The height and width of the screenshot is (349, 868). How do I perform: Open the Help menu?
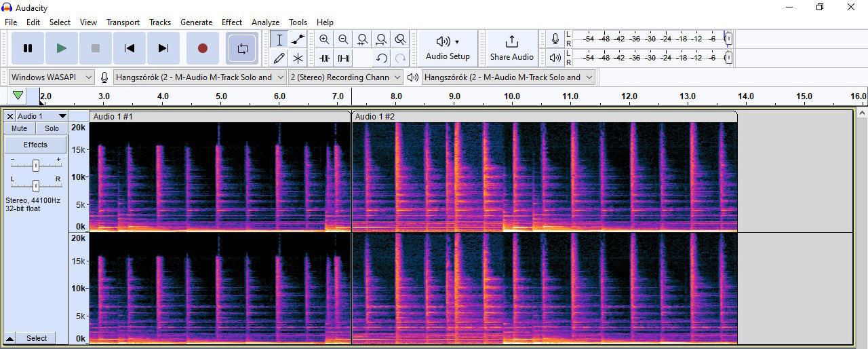point(325,22)
